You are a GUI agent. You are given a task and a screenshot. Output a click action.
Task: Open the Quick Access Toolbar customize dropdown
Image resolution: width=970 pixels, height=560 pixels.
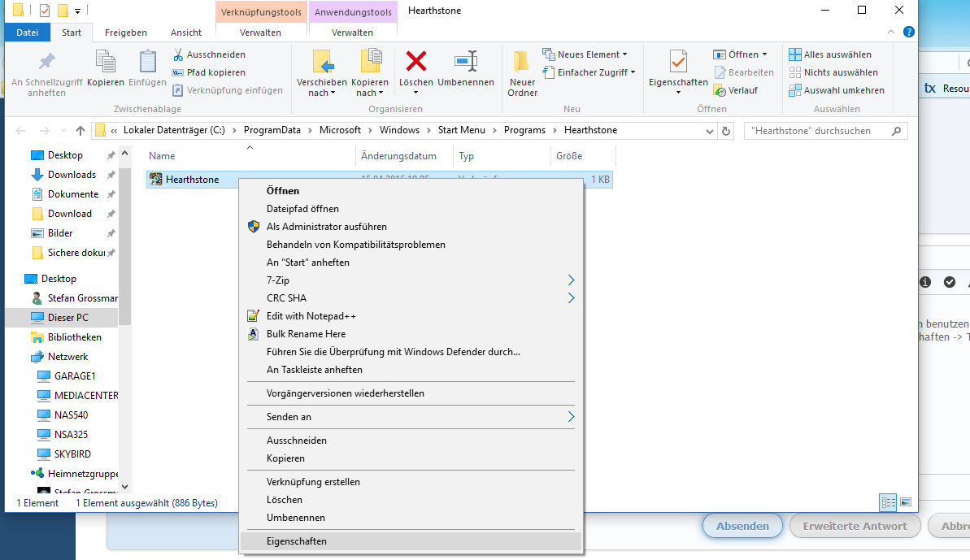click(77, 11)
